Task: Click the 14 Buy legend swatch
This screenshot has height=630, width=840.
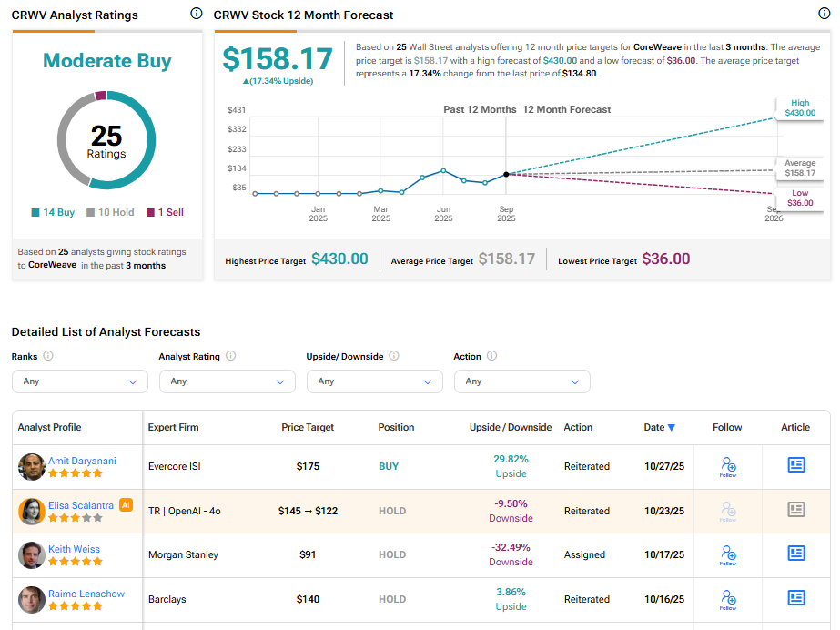Action: point(35,213)
